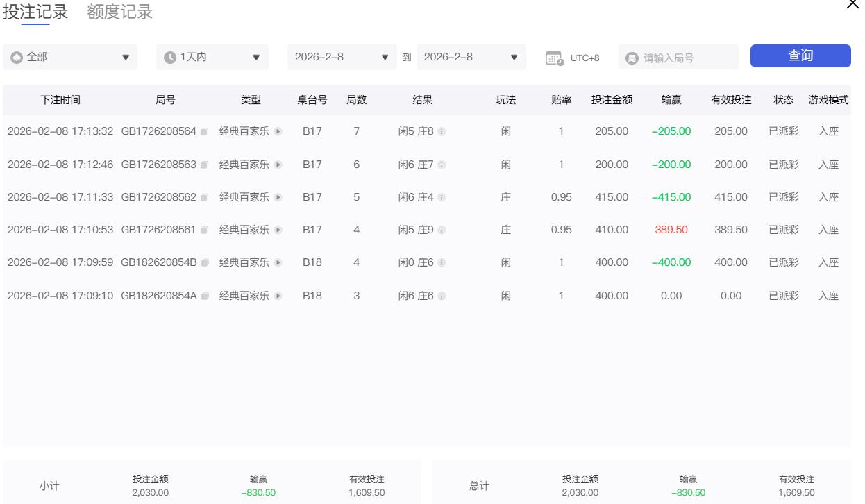Open replay icon in the 17:10:53 row
This screenshot has height=504, width=865.
tap(278, 230)
